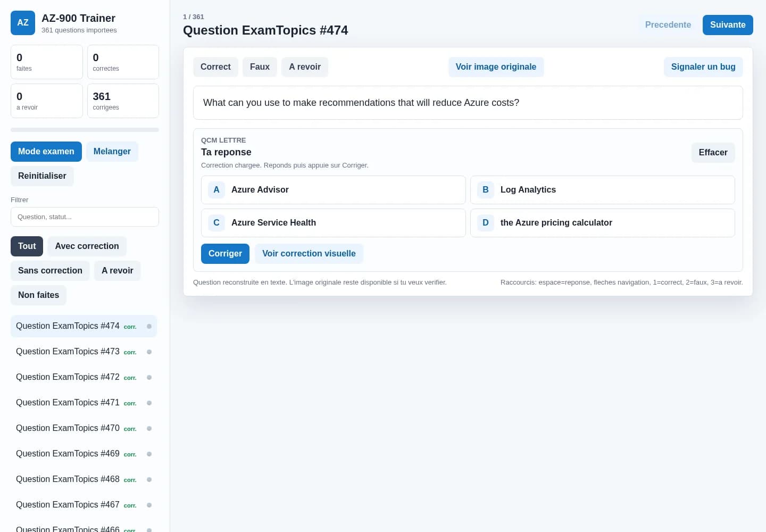This screenshot has height=532, width=766.
Task: Open Question ExamTopics #468 in list
Action: [x=84, y=479]
